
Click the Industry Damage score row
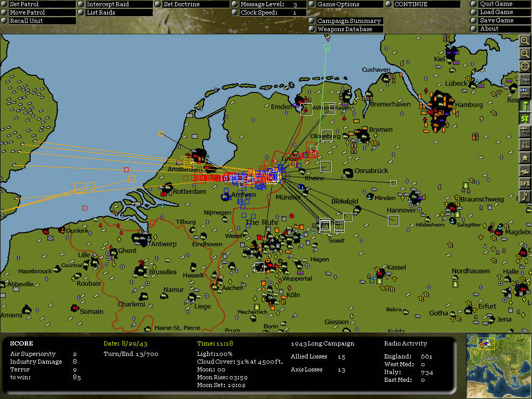tap(44, 362)
